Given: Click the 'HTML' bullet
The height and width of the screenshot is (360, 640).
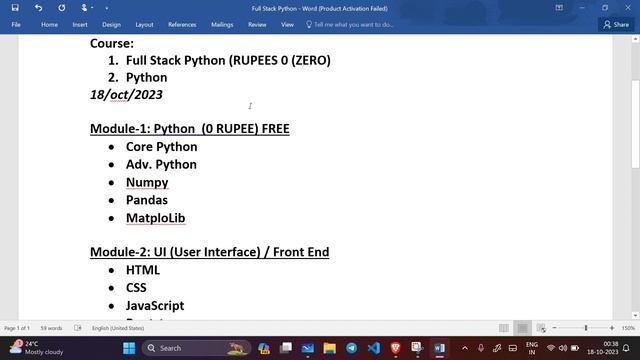Looking at the screenshot, I should click(x=143, y=270).
